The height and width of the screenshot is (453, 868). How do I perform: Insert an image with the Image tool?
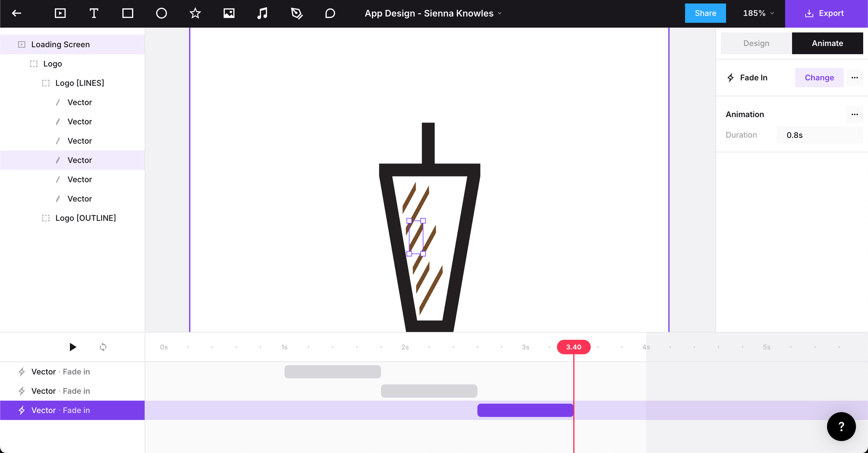[229, 13]
